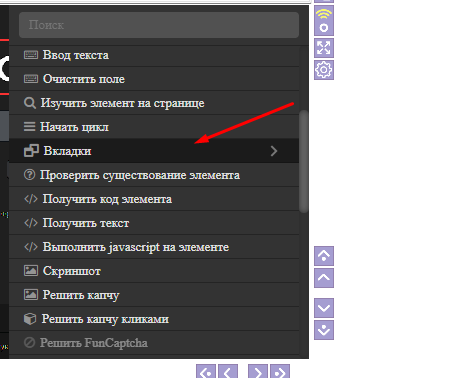Screen dimensions: 460x378
Task: Click the keyboard icon beside Очистить поле
Action: click(x=31, y=79)
